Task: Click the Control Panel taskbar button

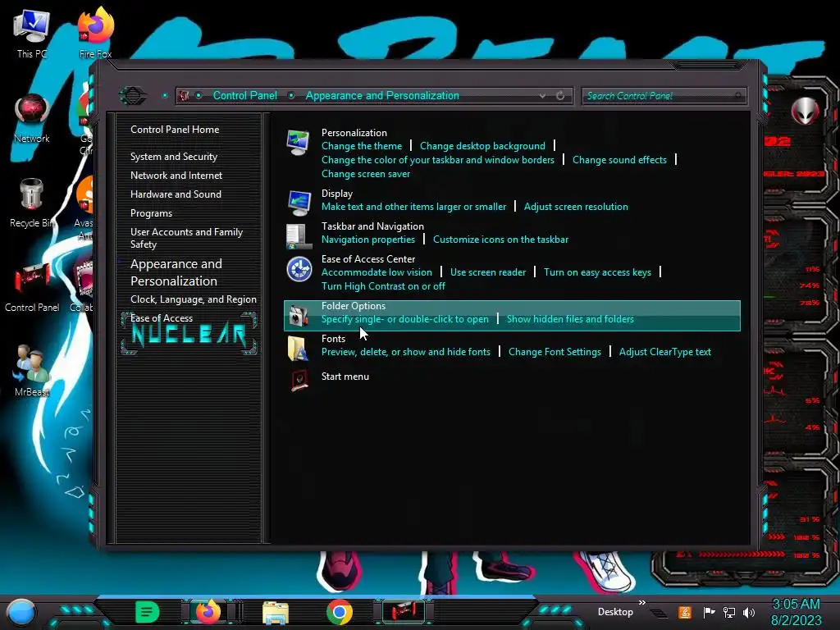Action: tap(404, 611)
